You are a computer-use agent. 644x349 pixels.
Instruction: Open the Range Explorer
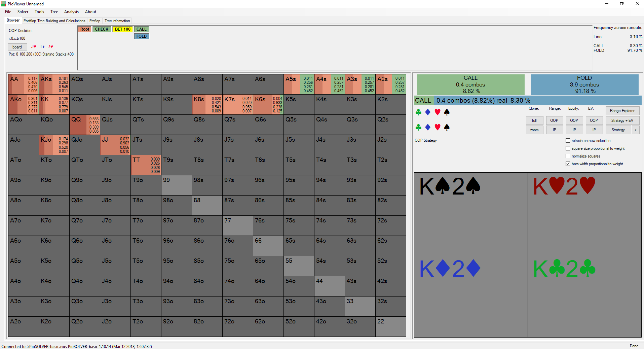(622, 111)
